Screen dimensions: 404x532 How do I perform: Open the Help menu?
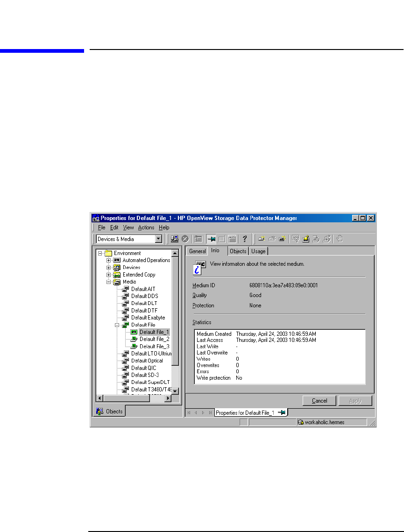click(164, 227)
